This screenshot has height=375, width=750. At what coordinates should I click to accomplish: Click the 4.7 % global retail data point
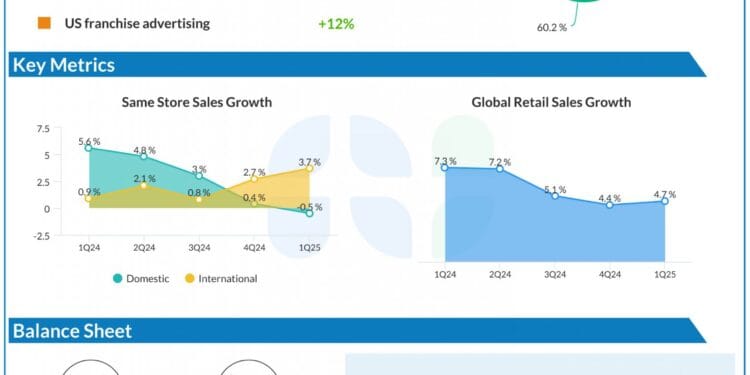click(665, 201)
